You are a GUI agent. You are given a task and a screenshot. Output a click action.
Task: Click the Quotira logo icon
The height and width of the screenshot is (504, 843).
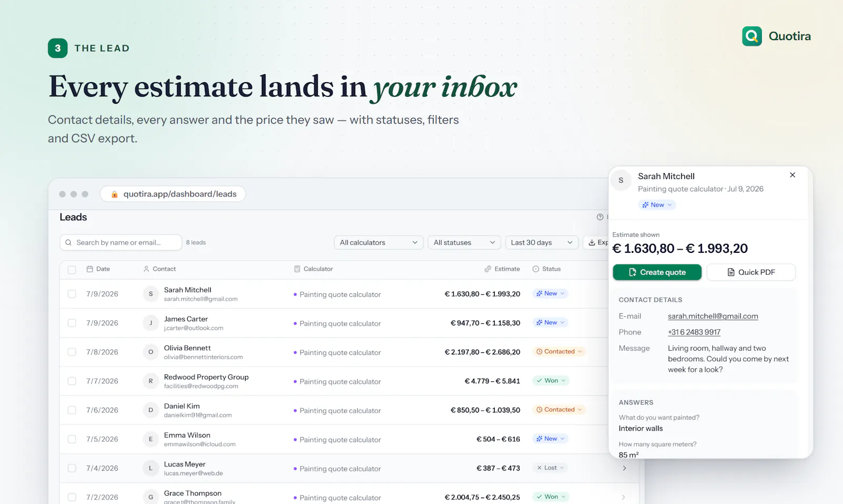752,36
